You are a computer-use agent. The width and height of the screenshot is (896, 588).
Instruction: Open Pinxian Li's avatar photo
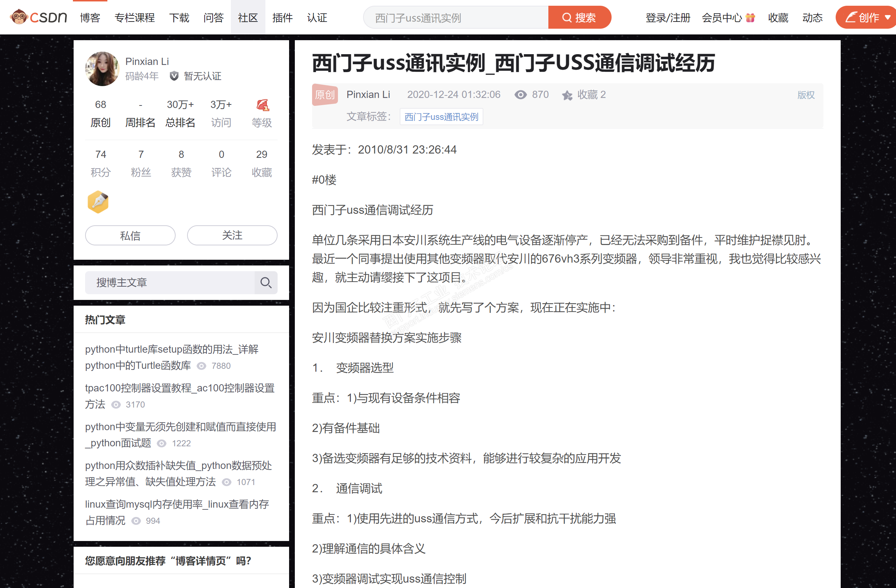click(102, 69)
